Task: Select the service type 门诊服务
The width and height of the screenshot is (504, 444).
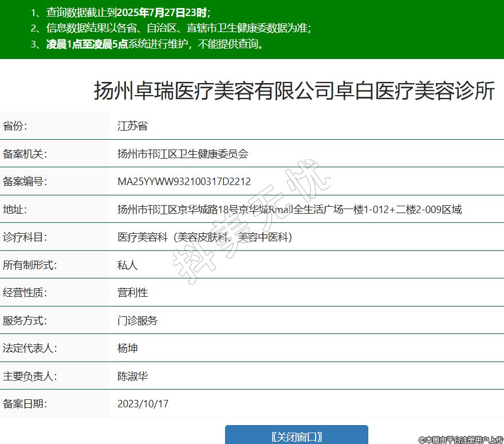Action: point(137,321)
